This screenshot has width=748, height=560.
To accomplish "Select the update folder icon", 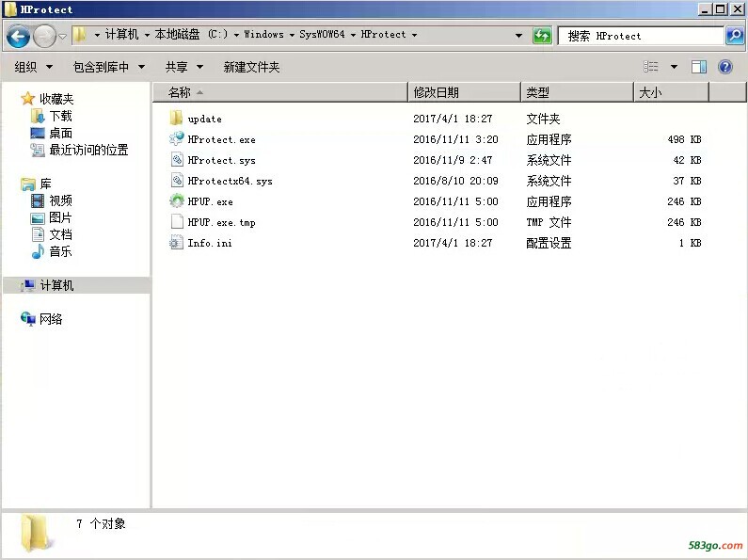I will (176, 118).
